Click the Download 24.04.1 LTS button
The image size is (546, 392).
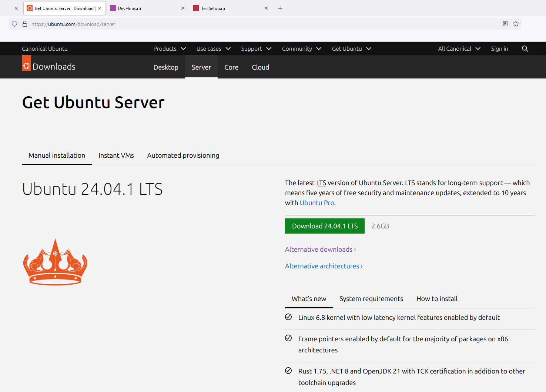point(325,226)
